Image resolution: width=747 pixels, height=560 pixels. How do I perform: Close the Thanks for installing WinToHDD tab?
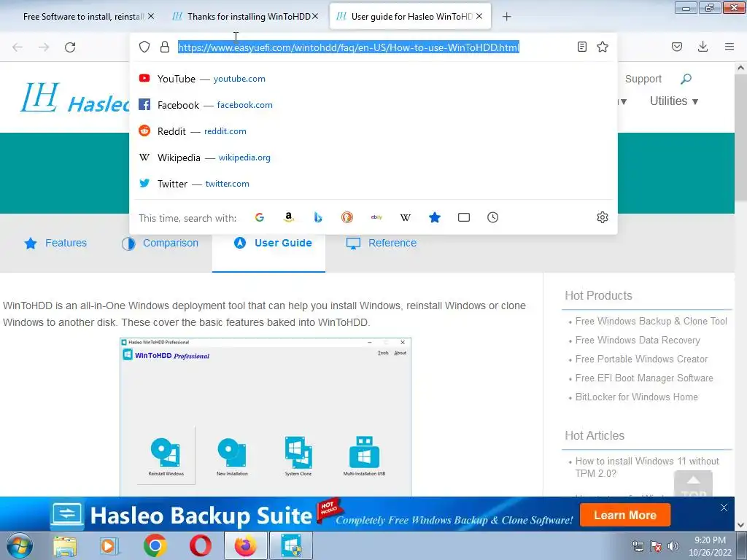[x=315, y=16]
